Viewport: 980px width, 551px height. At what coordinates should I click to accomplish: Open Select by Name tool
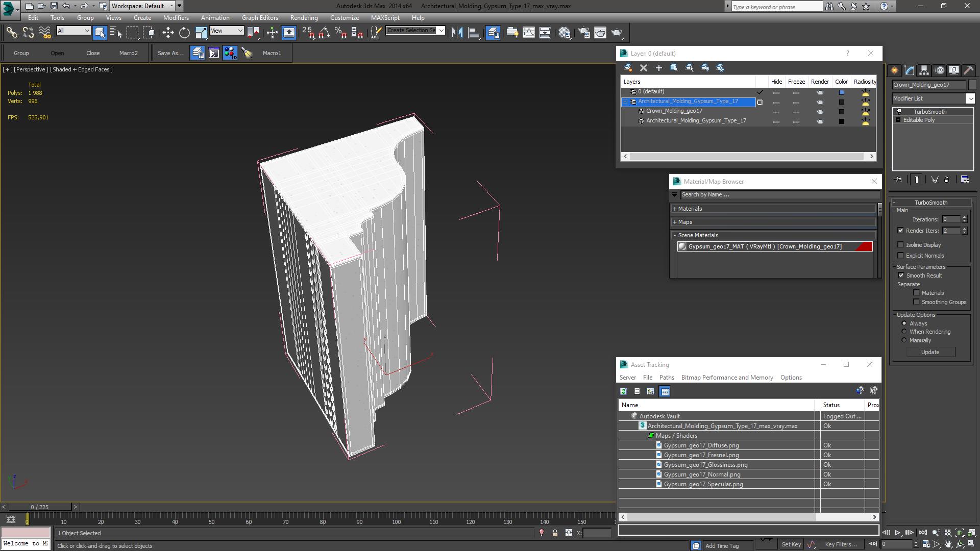(x=116, y=33)
